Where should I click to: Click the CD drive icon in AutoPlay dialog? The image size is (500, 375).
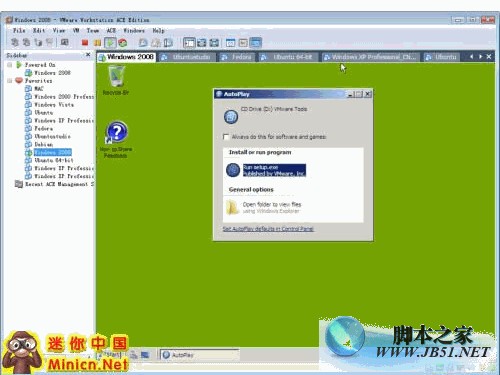click(x=231, y=117)
